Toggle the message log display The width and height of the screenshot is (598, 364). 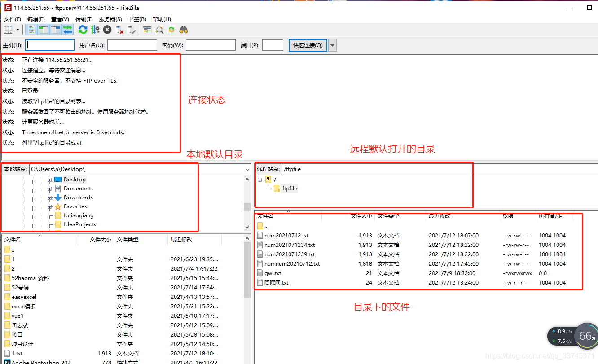click(31, 30)
